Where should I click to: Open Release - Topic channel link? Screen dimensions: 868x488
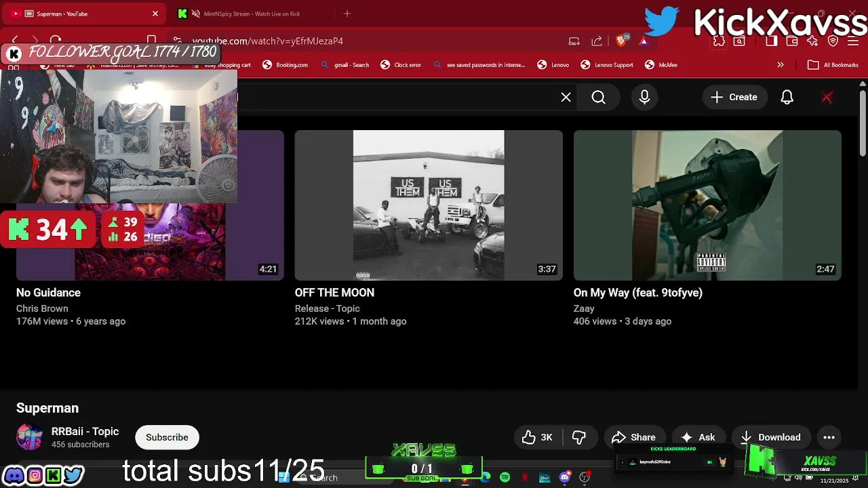[x=328, y=308]
